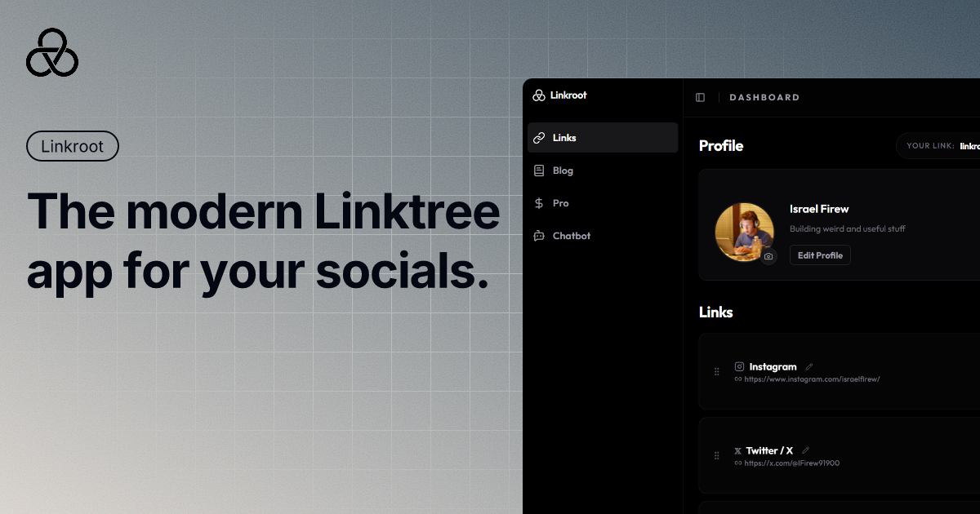The image size is (980, 514).
Task: Click the chain-link icon on the Links nav item
Action: [x=539, y=137]
